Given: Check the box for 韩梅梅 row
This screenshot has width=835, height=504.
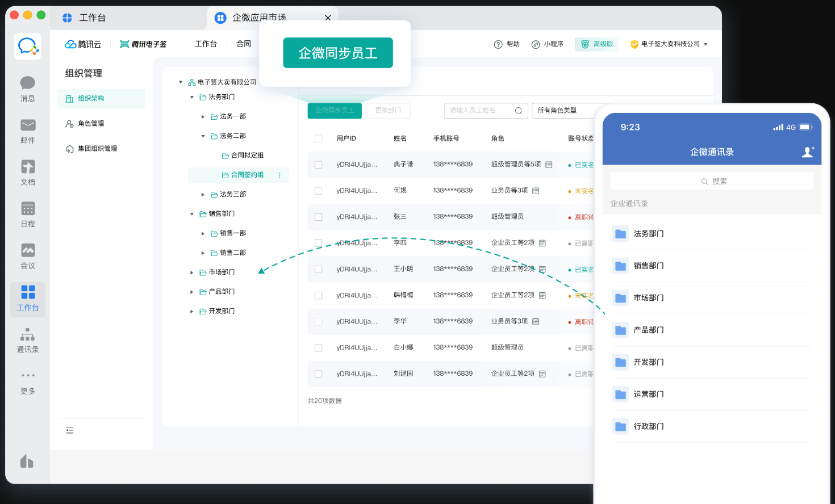Looking at the screenshot, I should pos(319,295).
